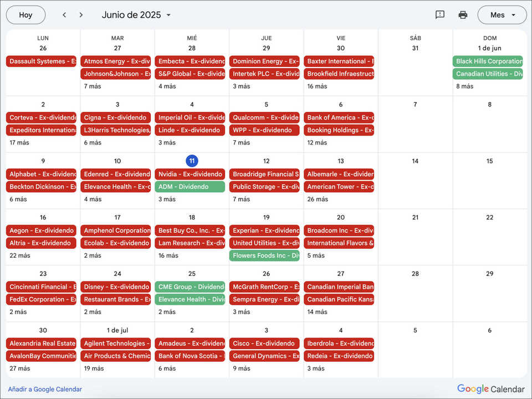Image resolution: width=532 pixels, height=399 pixels.
Task: Open Cigna Ex-dividendo event
Action: coord(116,117)
